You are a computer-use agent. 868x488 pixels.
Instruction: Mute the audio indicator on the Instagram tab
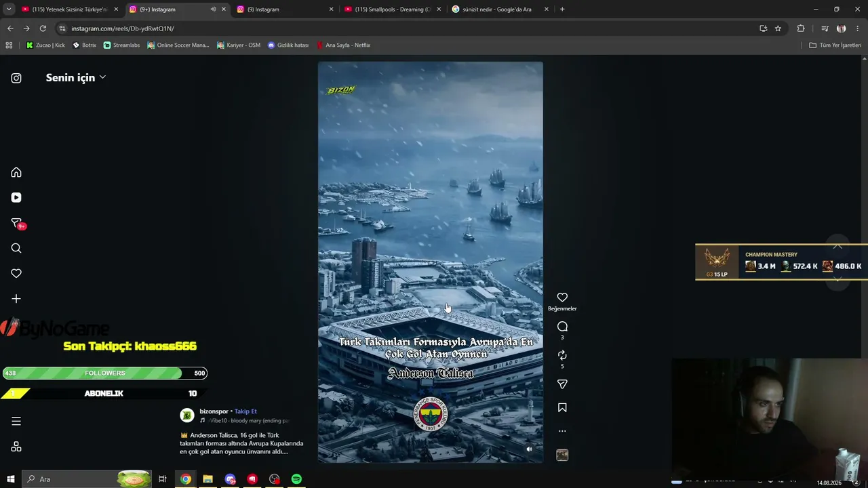(213, 9)
